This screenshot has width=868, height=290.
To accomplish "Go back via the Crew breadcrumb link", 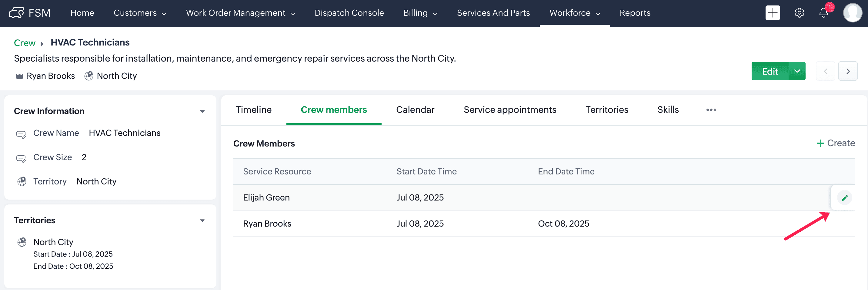I will click(25, 43).
